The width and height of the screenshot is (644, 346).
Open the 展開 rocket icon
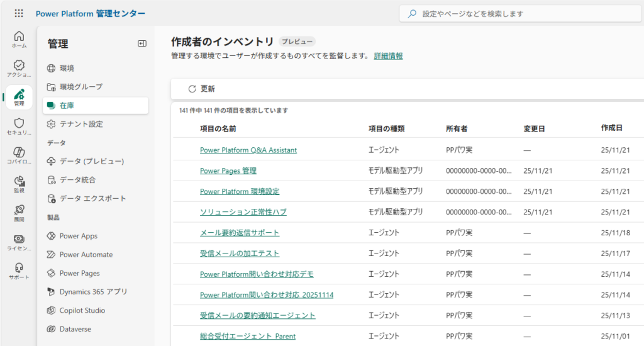[x=19, y=213]
